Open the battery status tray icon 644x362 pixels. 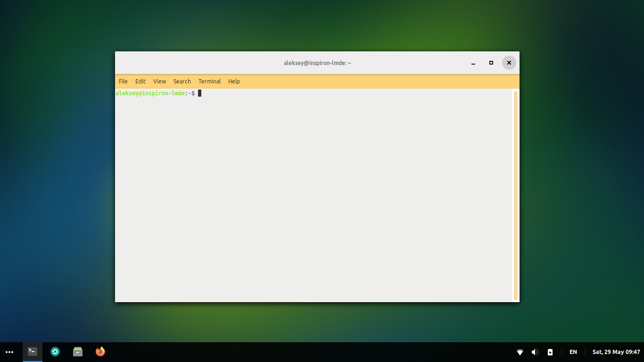coord(550,352)
